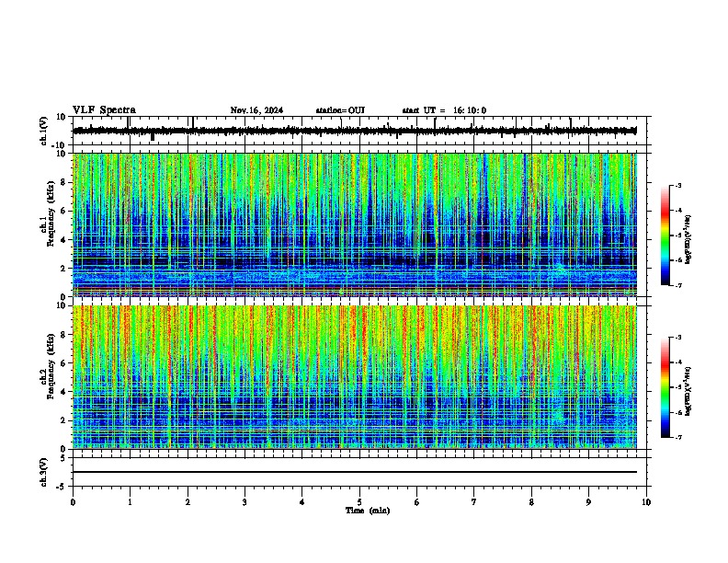Viewport: 728px width, 563px height.
Task: Click the "station=OUI" header label
Action: (x=340, y=110)
